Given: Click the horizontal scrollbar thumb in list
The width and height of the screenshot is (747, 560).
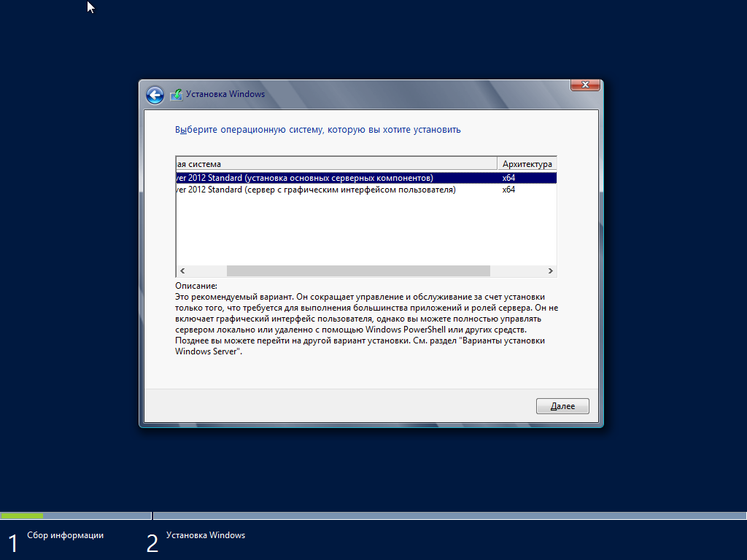Looking at the screenshot, I should 358,271.
